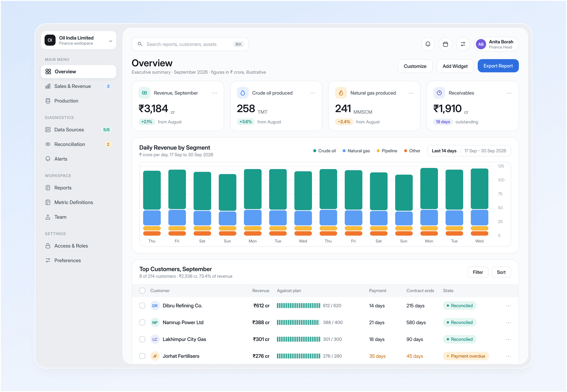Open the Sort options for Top Customers
Screen dimensions: 567x392
coord(501,272)
